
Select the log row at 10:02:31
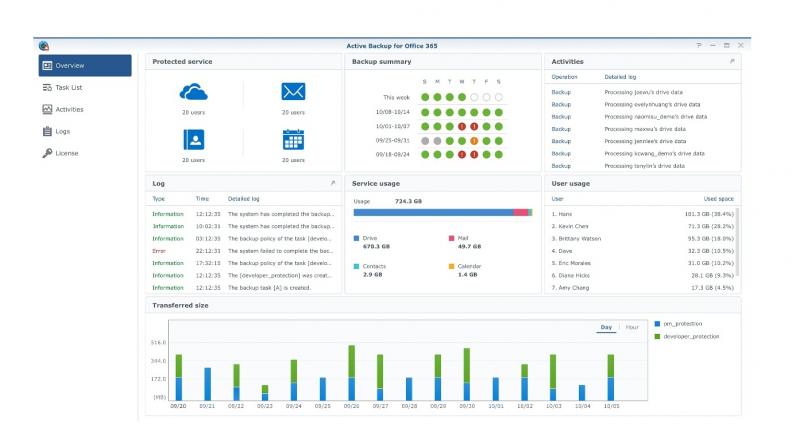243,226
